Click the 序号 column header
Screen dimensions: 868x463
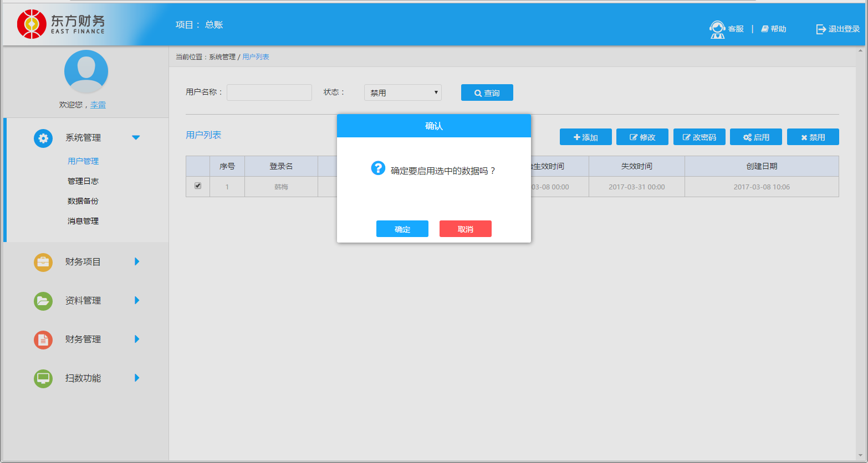tap(227, 166)
